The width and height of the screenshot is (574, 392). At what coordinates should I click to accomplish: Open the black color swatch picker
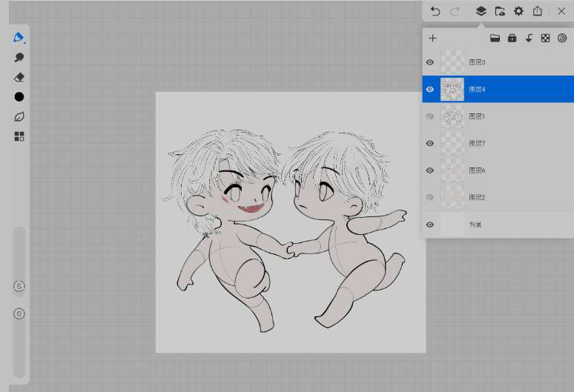tap(19, 97)
